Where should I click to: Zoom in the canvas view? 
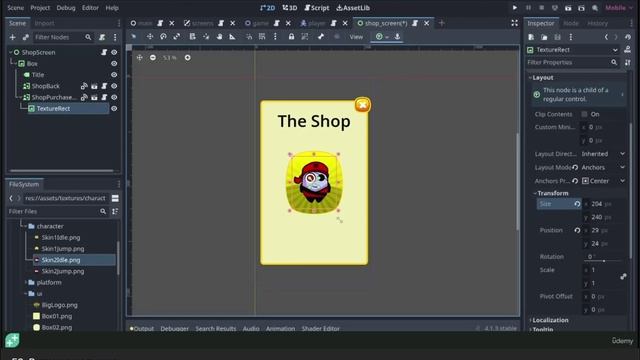187,58
